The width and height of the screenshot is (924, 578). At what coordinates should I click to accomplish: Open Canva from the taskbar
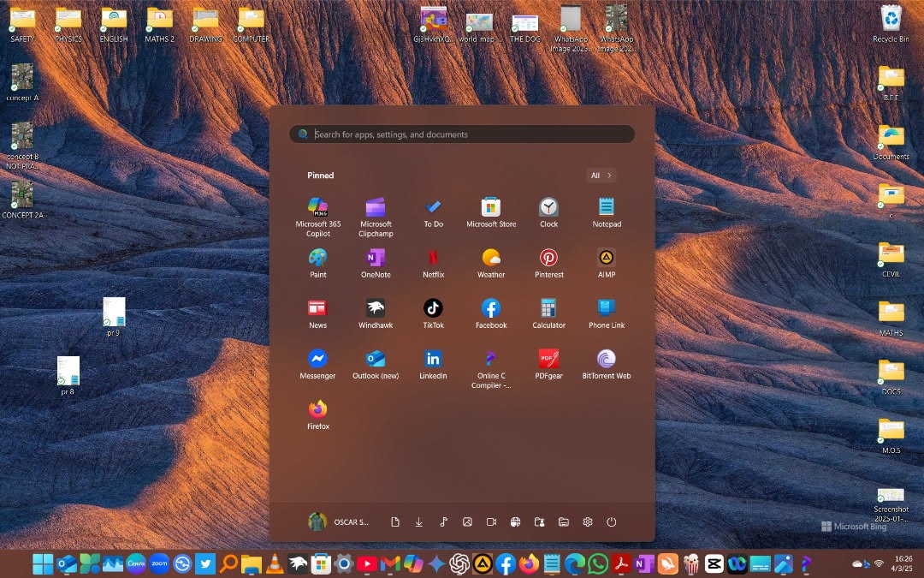(x=136, y=563)
